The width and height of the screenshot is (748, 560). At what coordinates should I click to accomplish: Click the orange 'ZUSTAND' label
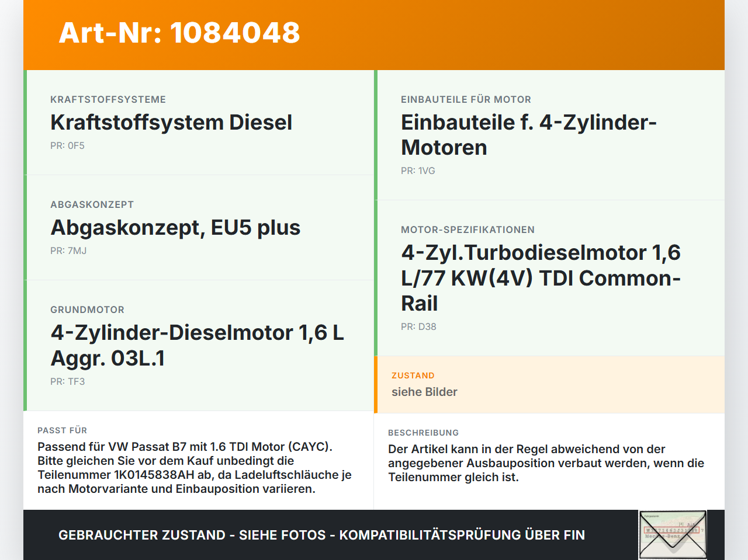tap(413, 375)
